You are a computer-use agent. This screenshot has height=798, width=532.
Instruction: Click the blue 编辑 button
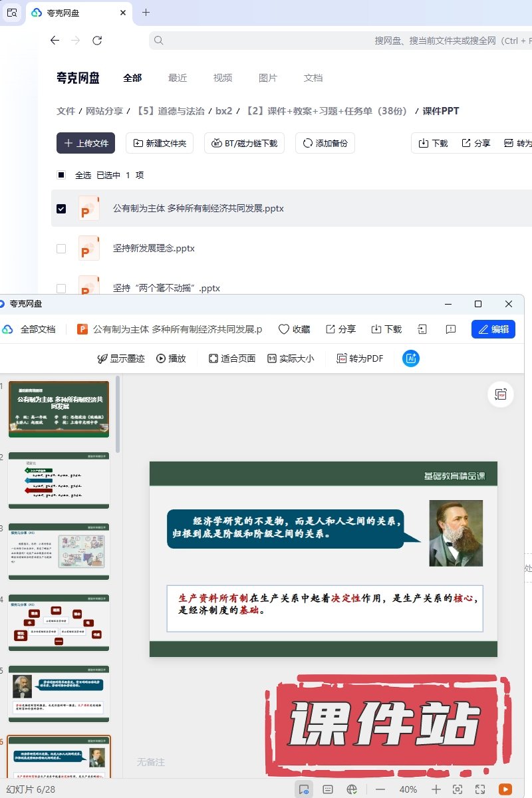pos(493,329)
